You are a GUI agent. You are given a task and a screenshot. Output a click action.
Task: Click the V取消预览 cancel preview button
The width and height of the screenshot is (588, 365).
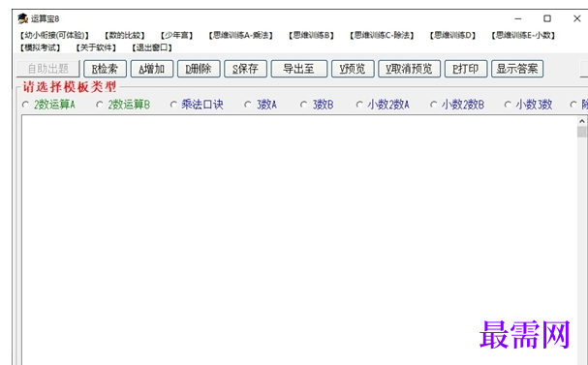[x=410, y=69]
